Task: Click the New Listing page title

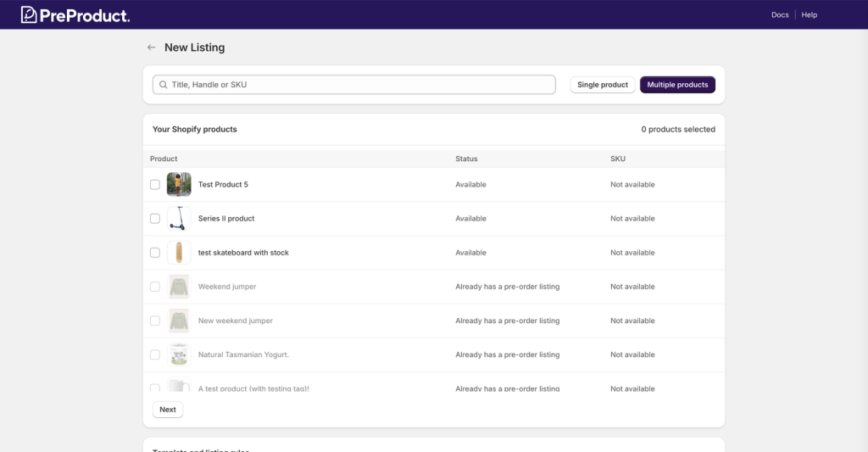Action: pyautogui.click(x=194, y=47)
